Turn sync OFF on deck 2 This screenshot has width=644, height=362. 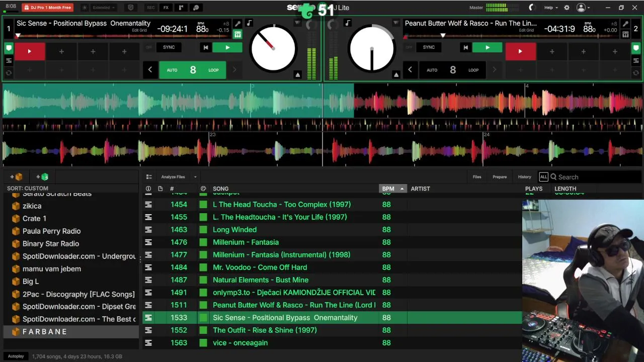tap(409, 47)
